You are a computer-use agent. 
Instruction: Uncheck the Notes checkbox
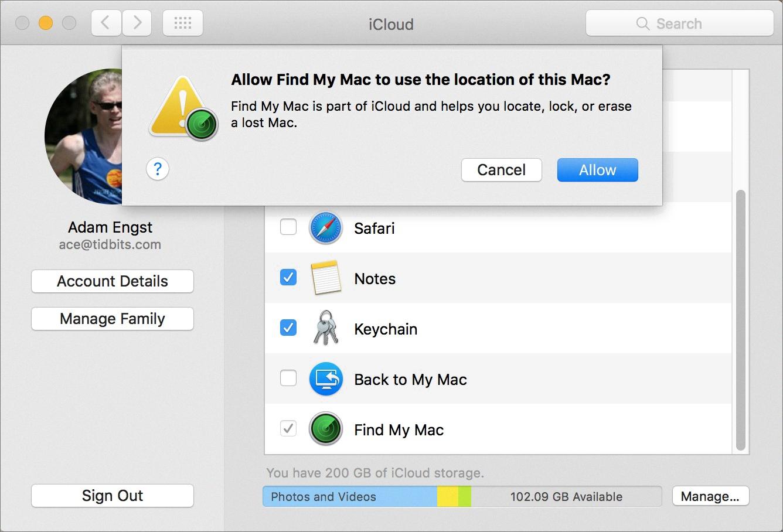click(x=288, y=277)
